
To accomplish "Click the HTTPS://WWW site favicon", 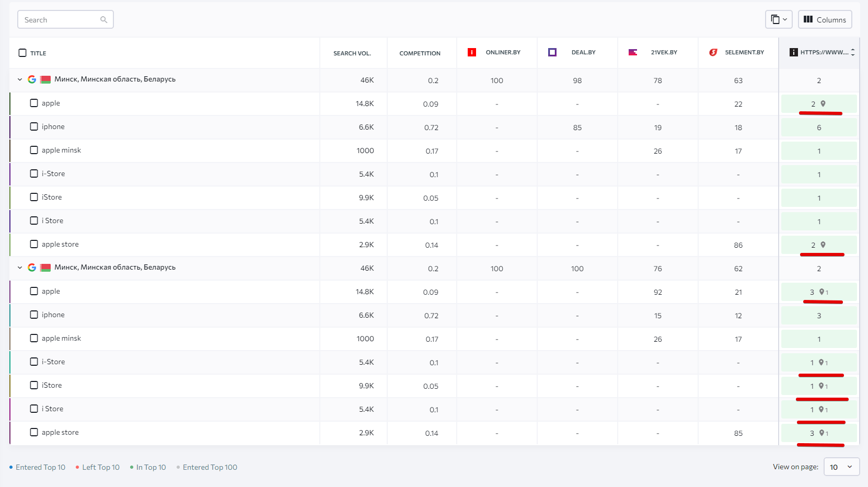I will (x=793, y=52).
